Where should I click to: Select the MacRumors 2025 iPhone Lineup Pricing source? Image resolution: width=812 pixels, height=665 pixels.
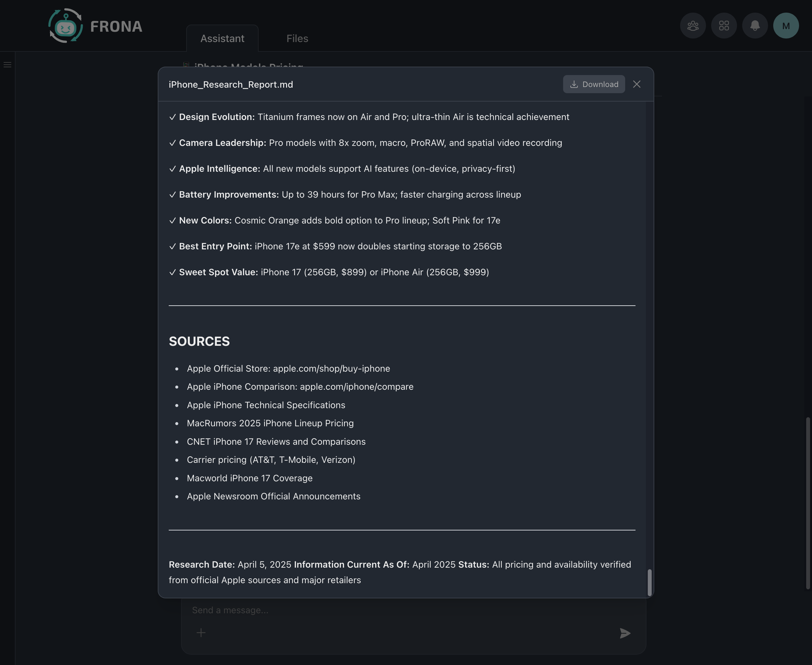[270, 423]
